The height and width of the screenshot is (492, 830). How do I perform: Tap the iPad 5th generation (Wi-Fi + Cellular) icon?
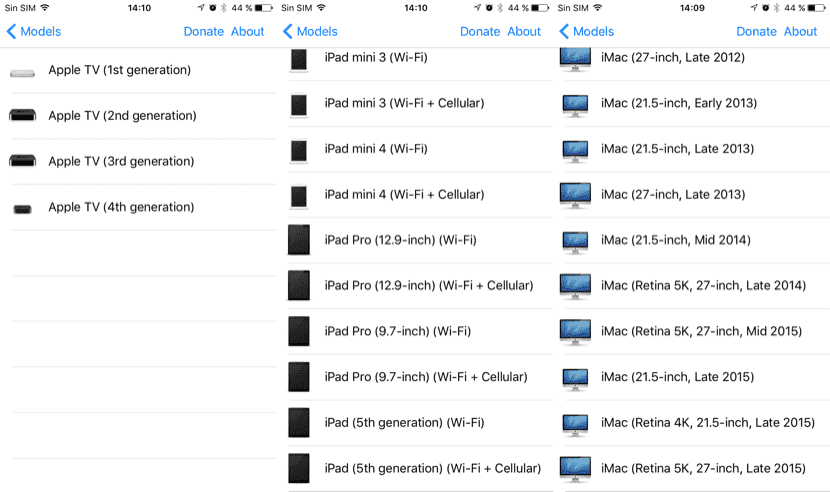pyautogui.click(x=299, y=468)
